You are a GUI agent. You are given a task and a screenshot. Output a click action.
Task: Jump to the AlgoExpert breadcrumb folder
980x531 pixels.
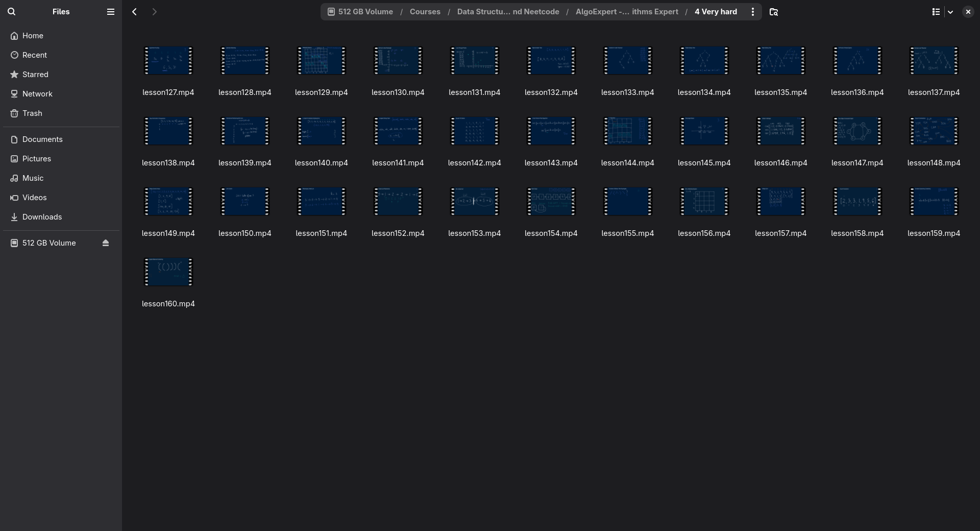pyautogui.click(x=626, y=12)
